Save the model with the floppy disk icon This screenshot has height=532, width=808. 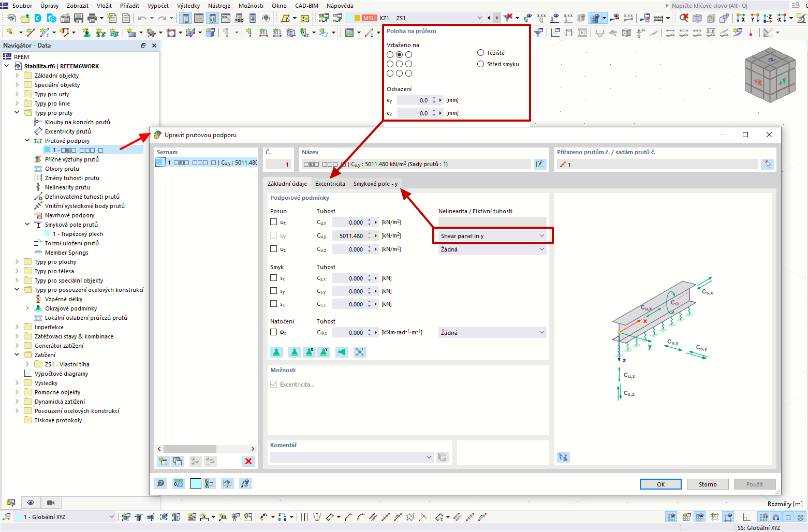[79, 18]
